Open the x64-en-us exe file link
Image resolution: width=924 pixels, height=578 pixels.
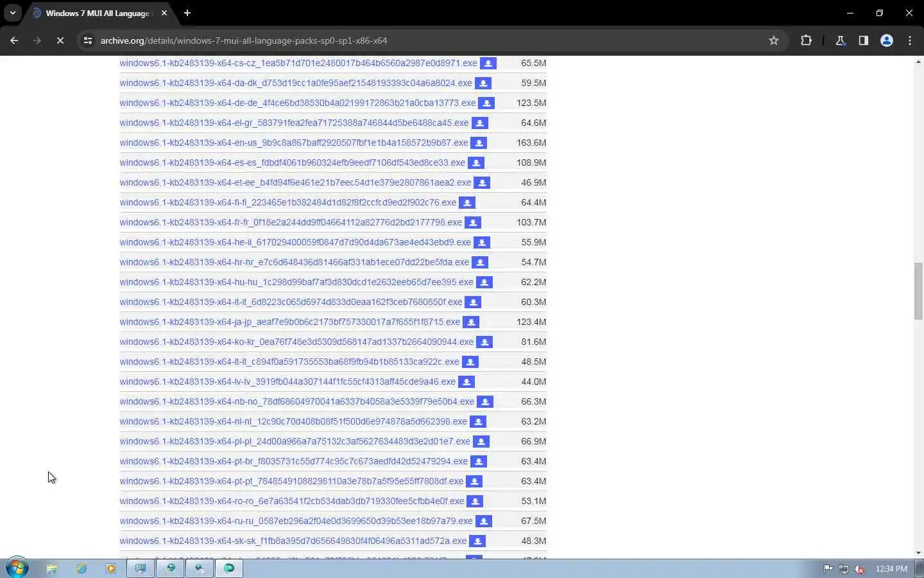click(x=294, y=143)
